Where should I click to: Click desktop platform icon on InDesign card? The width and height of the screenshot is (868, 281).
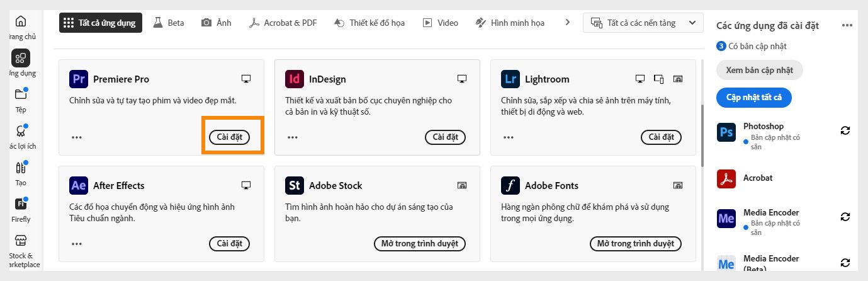[462, 79]
